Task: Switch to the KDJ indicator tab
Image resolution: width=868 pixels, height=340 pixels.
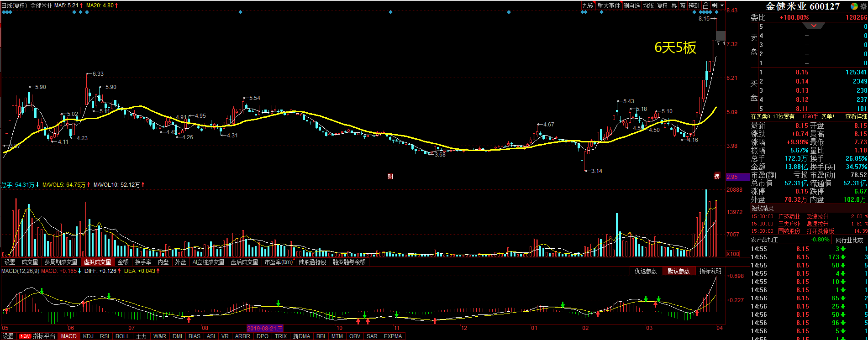Action: coord(88,336)
